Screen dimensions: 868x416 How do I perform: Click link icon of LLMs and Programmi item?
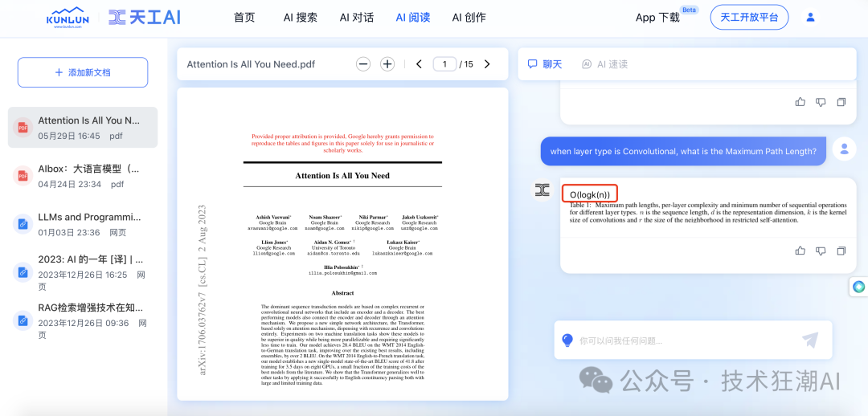(23, 224)
